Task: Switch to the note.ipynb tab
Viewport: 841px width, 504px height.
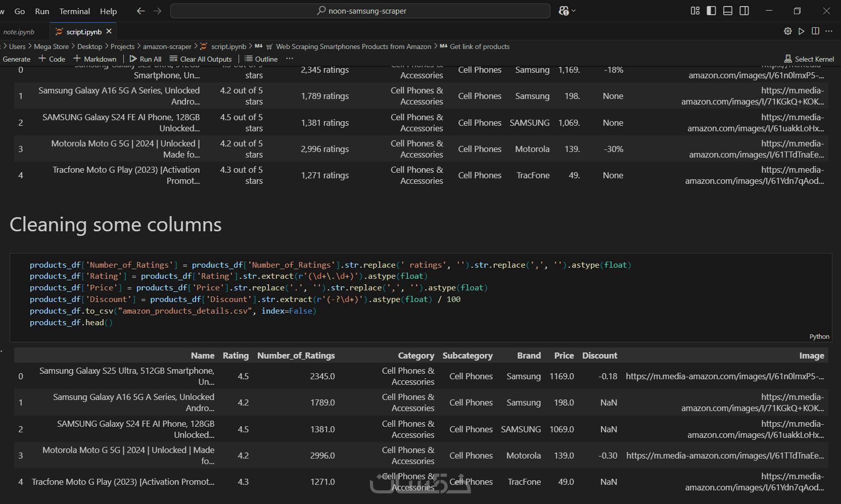Action: click(19, 32)
